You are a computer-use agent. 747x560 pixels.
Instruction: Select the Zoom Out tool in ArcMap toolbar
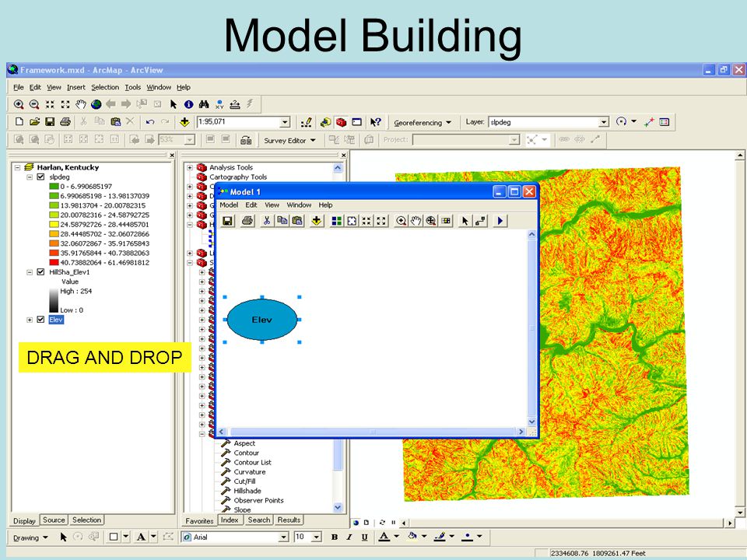(x=34, y=104)
